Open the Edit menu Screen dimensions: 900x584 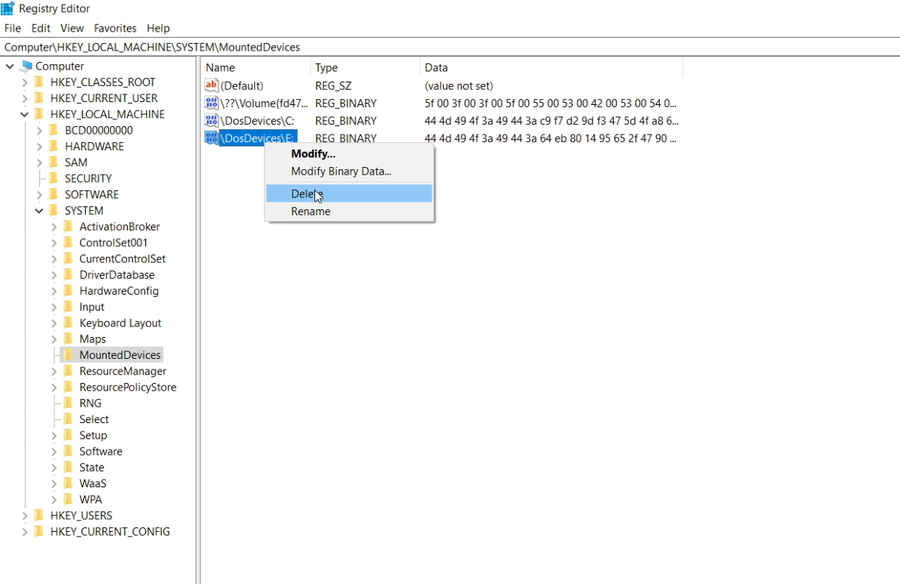[x=41, y=28]
